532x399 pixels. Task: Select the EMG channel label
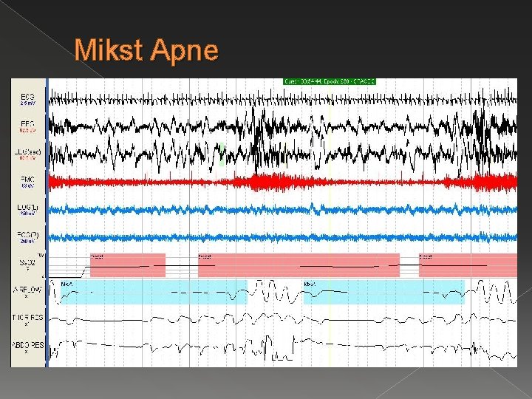point(27,180)
